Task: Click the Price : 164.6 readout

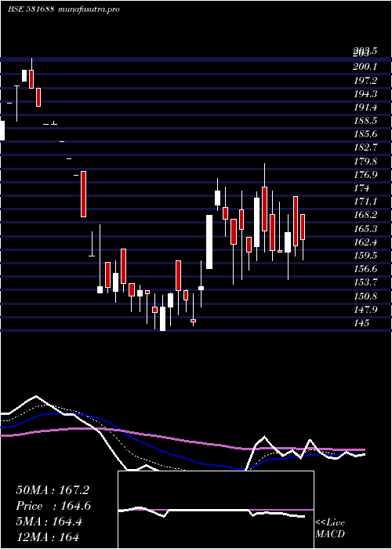Action: (x=53, y=506)
